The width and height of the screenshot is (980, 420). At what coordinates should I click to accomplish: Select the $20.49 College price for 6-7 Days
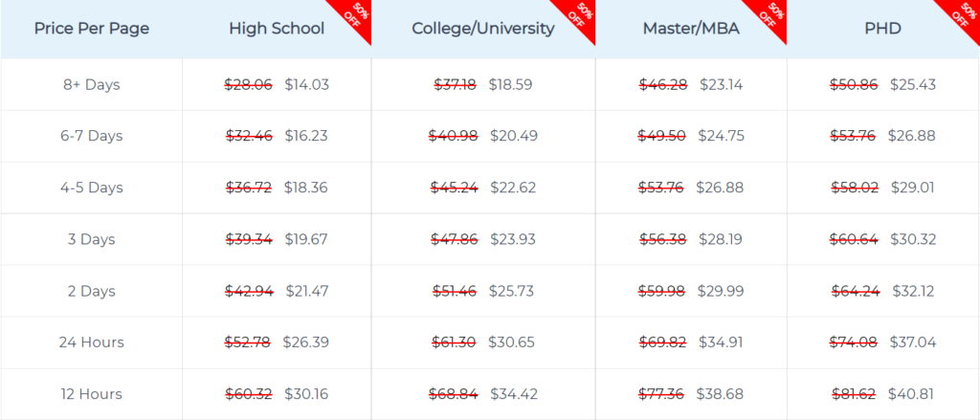point(514,136)
